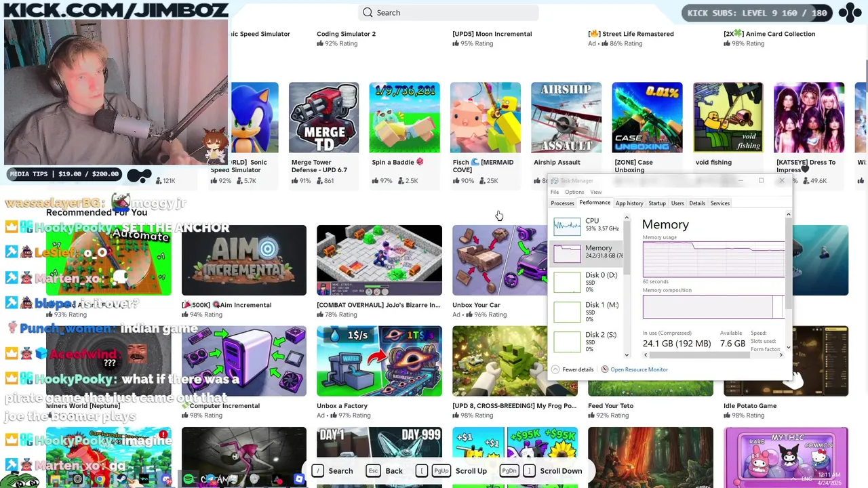Click right arrow of Task Manager horizontal scrollbar
The image size is (868, 488).
click(x=781, y=354)
